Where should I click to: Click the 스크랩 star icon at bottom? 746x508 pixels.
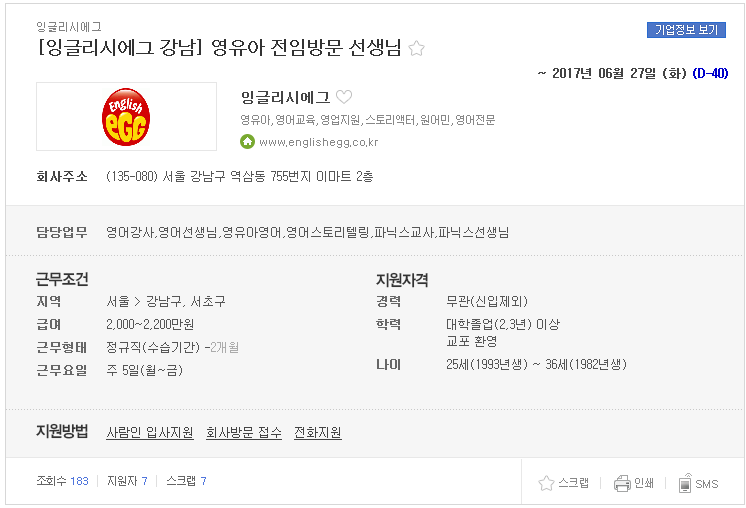[546, 483]
